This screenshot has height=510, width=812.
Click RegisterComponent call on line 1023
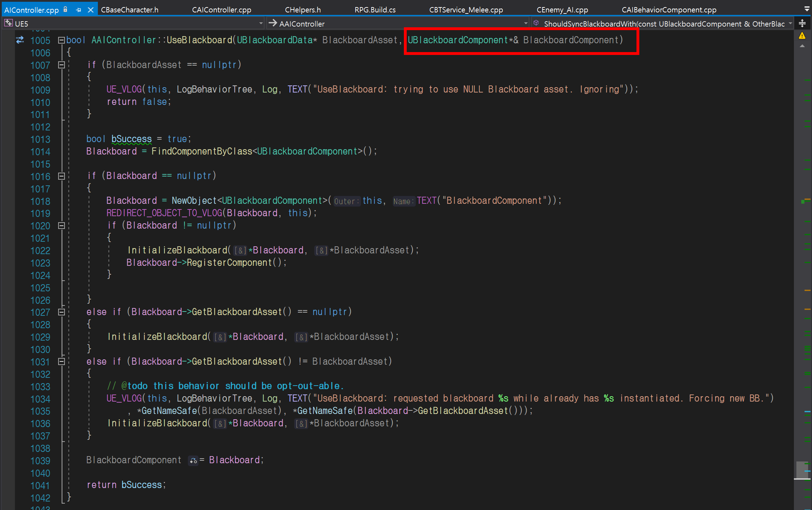coord(229,263)
